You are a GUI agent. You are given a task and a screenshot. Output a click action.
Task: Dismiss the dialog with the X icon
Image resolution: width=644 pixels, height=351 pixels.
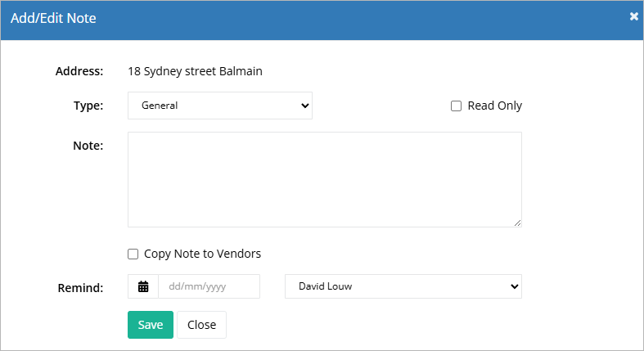click(633, 16)
